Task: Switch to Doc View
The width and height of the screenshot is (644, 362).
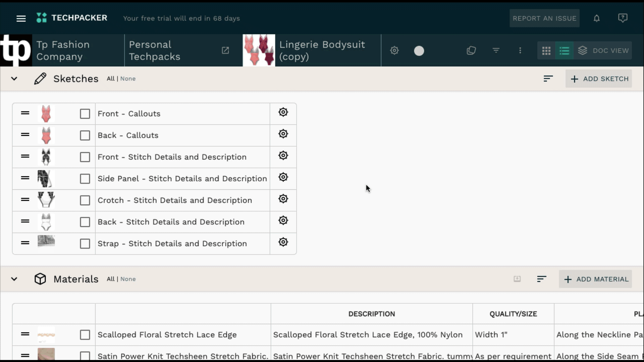Action: [x=603, y=51]
